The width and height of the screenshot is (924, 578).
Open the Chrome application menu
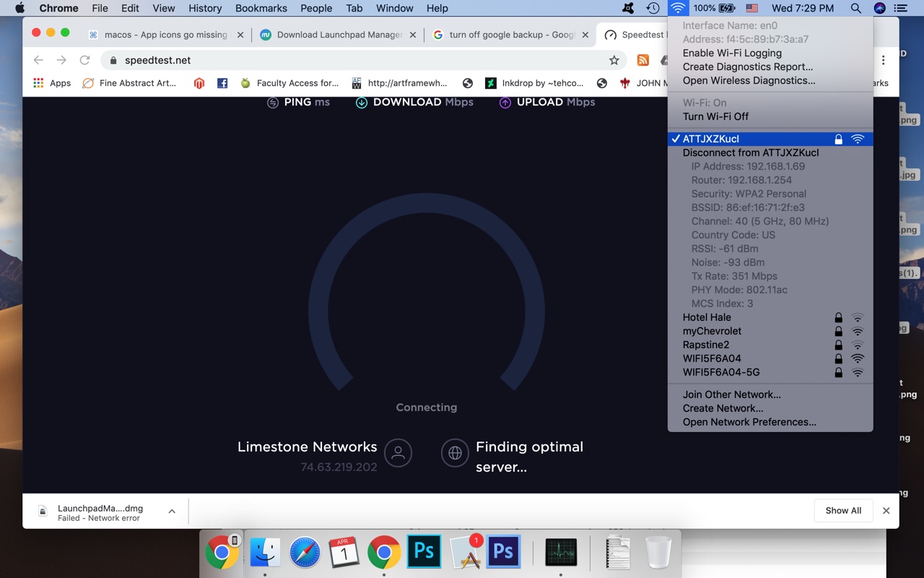[x=58, y=8]
